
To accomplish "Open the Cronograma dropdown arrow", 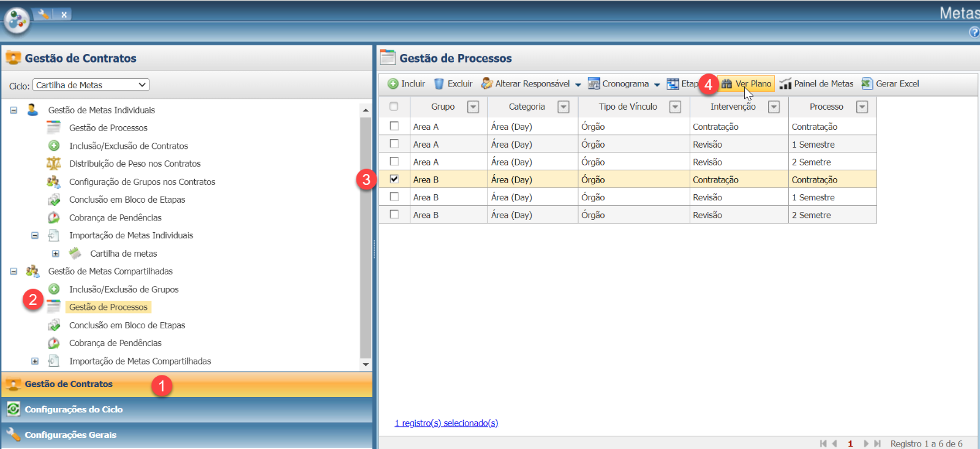I will pos(657,85).
